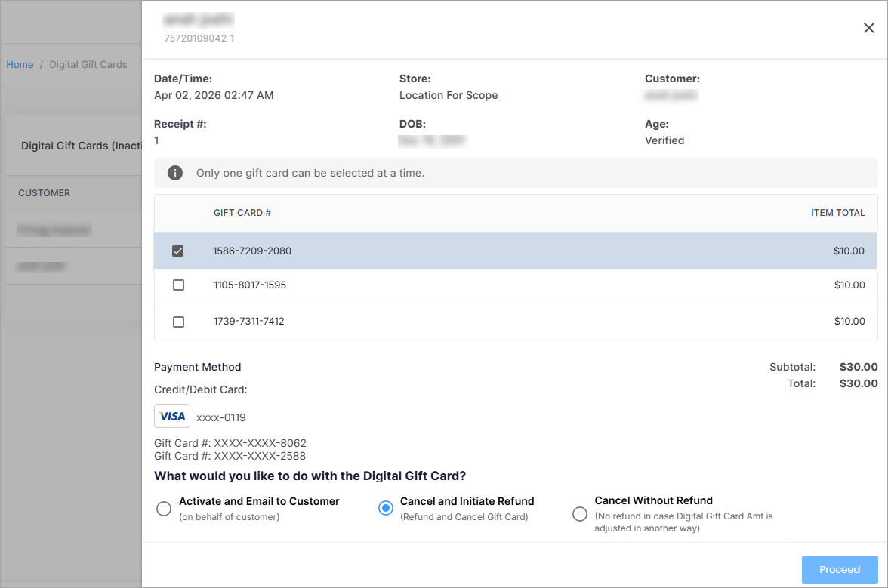Pick the Cancel Without Refund option
Screen dimensions: 888x588
[x=580, y=514]
